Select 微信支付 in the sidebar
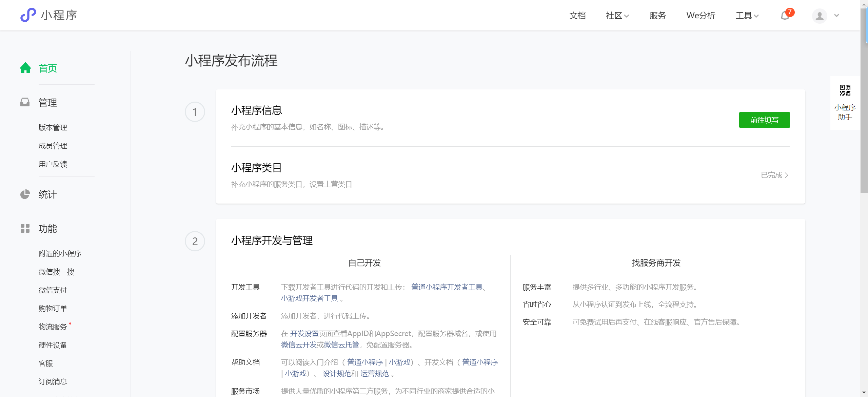Screen dimensions: 868x397 click(x=53, y=290)
